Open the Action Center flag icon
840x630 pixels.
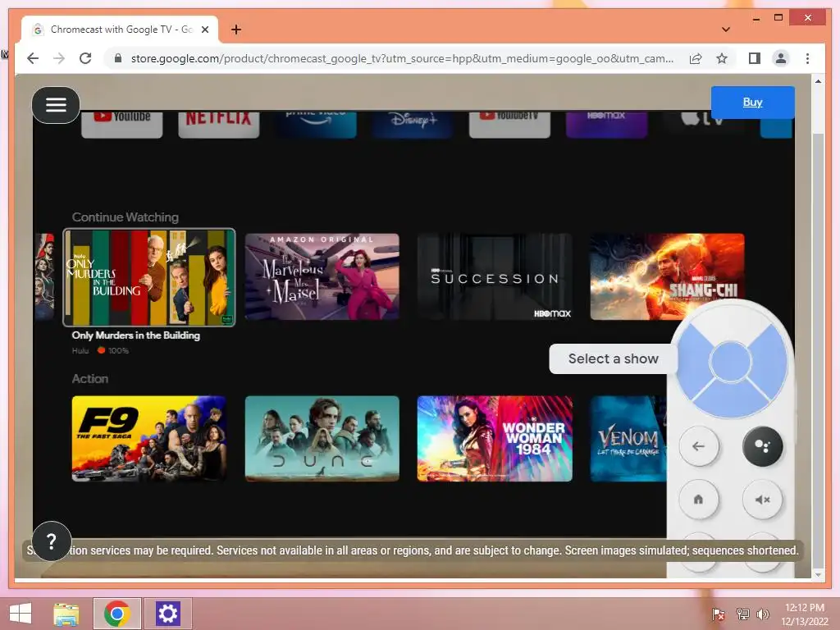pos(719,614)
